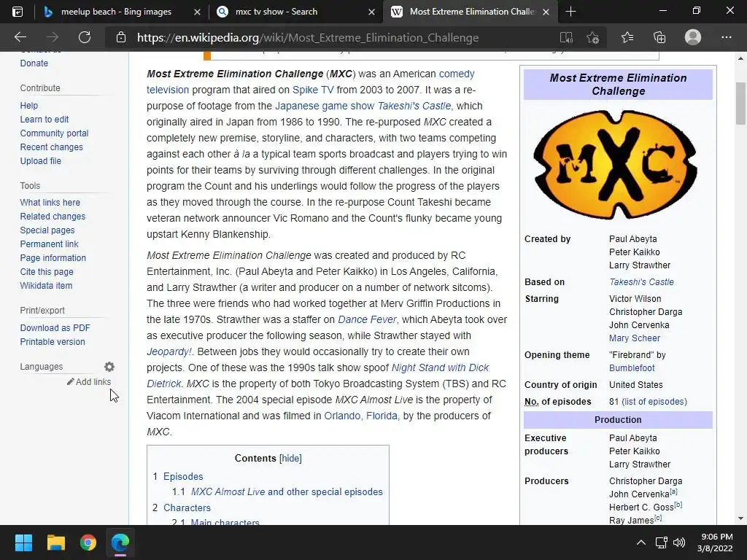Open the tab actions menu icon
This screenshot has width=747, height=560.
[x=18, y=12]
